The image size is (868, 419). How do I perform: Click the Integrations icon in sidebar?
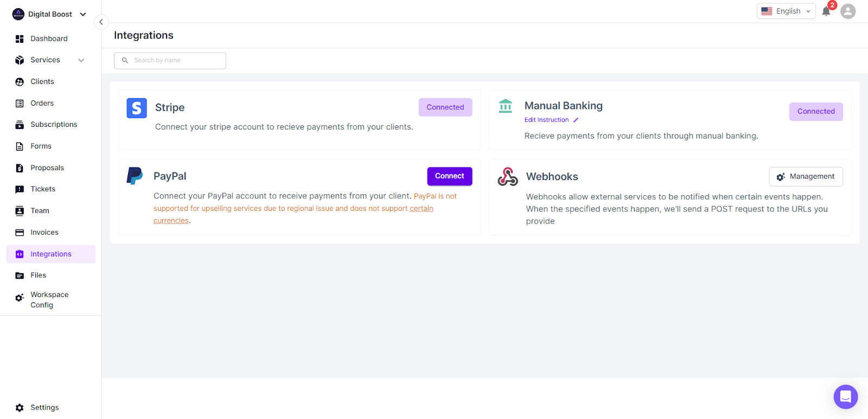point(20,254)
